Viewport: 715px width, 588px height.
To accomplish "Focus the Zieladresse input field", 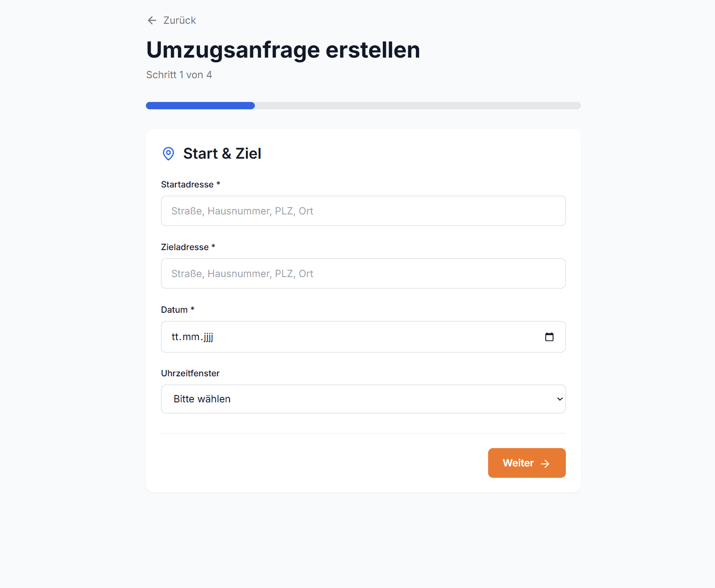I will (363, 273).
